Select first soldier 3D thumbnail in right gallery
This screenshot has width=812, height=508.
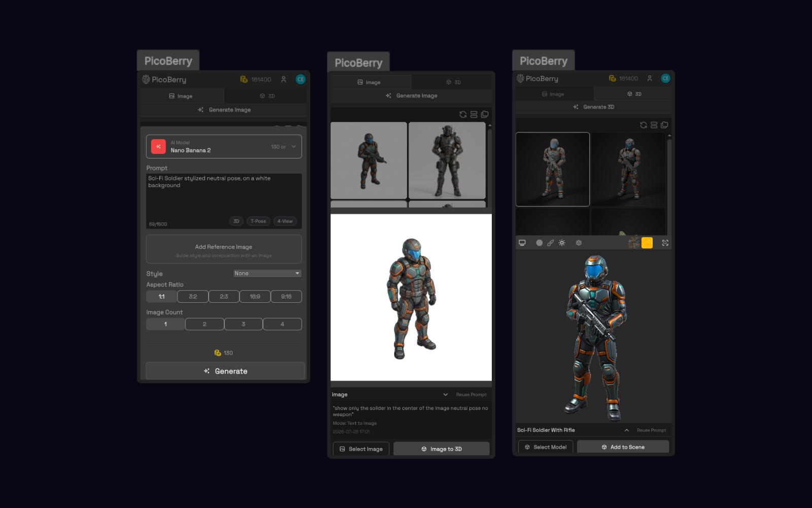[x=553, y=170]
